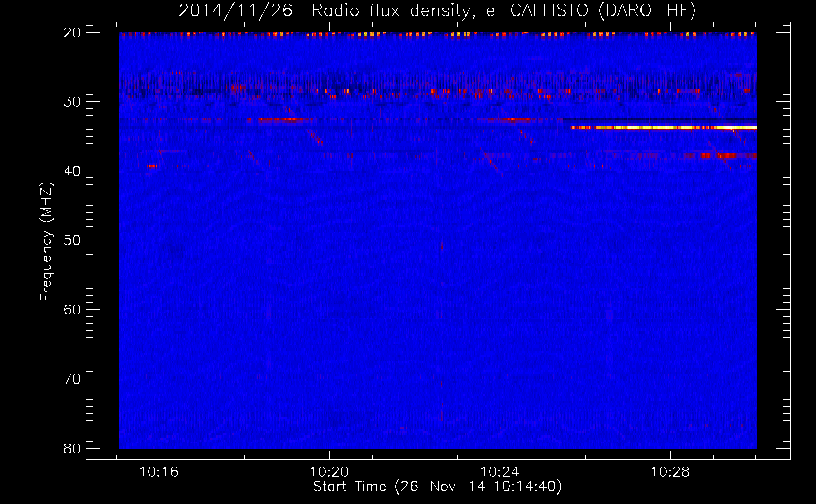
Task: Click the '10:20' time tick label
Action: (x=329, y=472)
